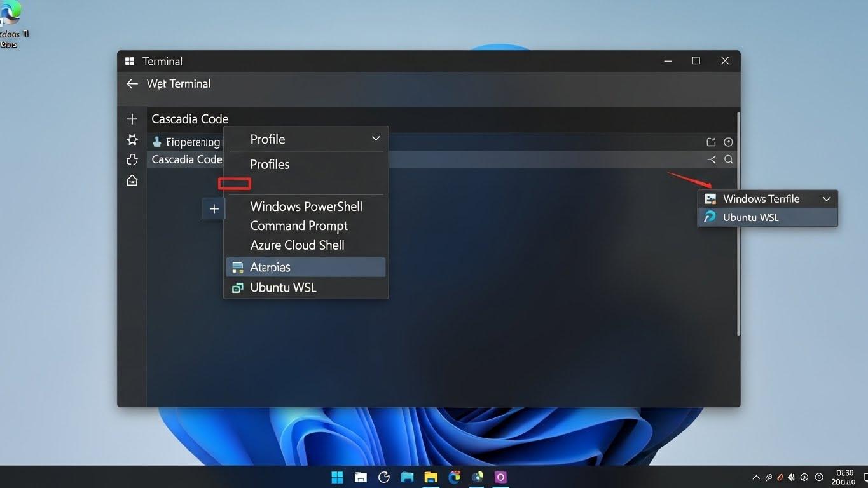Click the back arrow next to Wet Terminal
868x488 pixels.
(132, 83)
